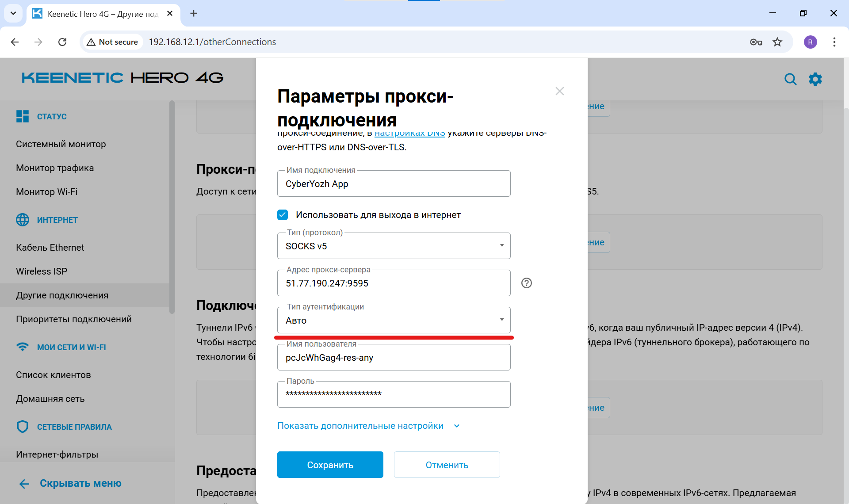
Task: Click the ИНТЕРНЕТ globe icon
Action: (23, 219)
